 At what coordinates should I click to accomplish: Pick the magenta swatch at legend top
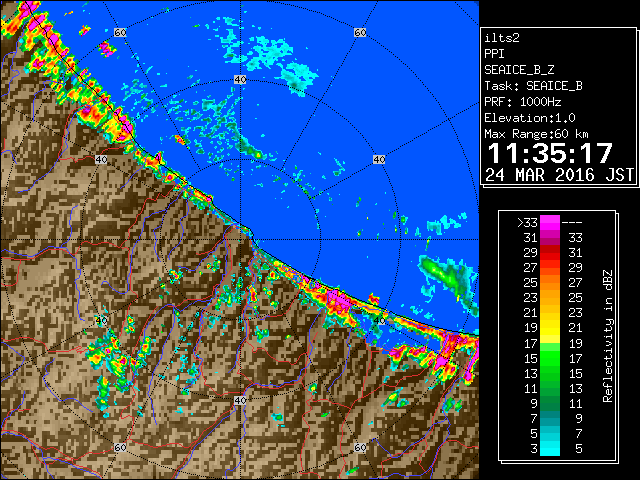(550, 222)
